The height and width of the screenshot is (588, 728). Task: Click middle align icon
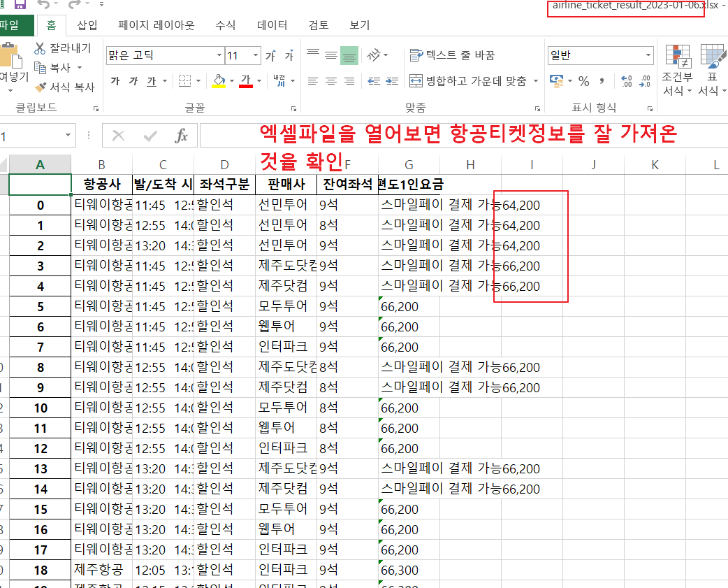point(331,55)
